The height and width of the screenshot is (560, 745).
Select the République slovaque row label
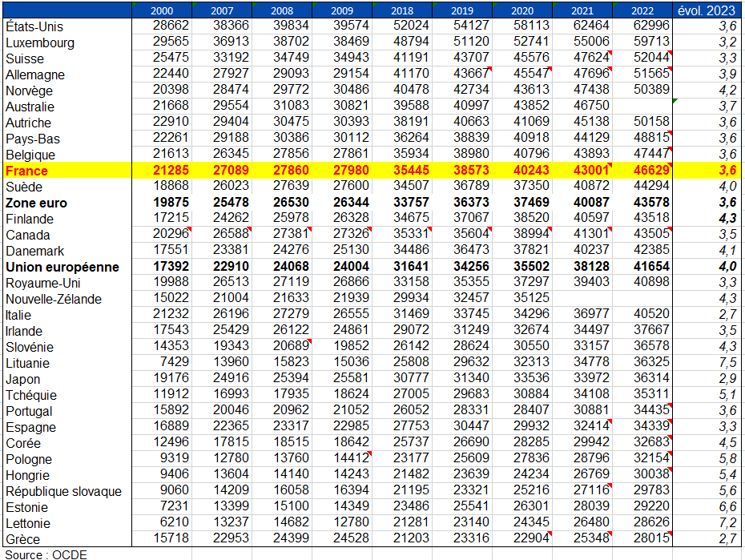click(63, 491)
